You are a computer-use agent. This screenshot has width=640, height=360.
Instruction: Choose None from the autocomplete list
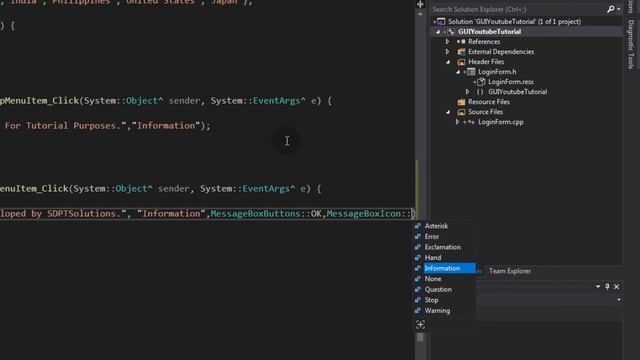tap(433, 279)
